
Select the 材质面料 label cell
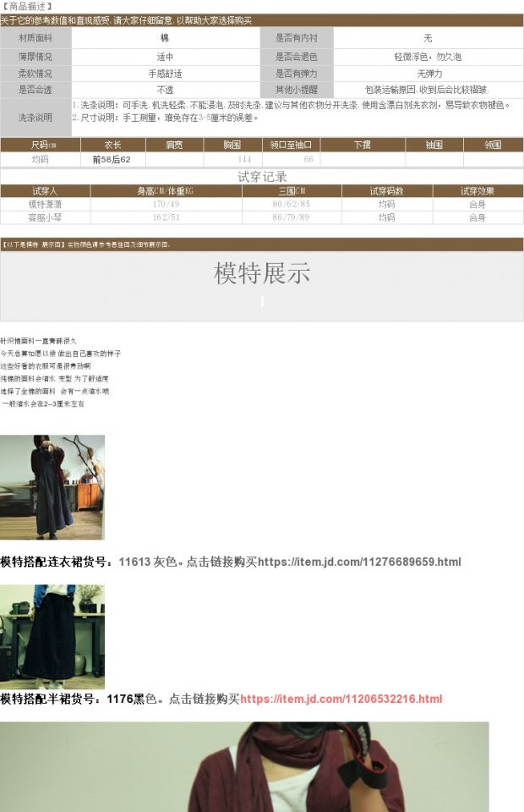click(x=35, y=38)
